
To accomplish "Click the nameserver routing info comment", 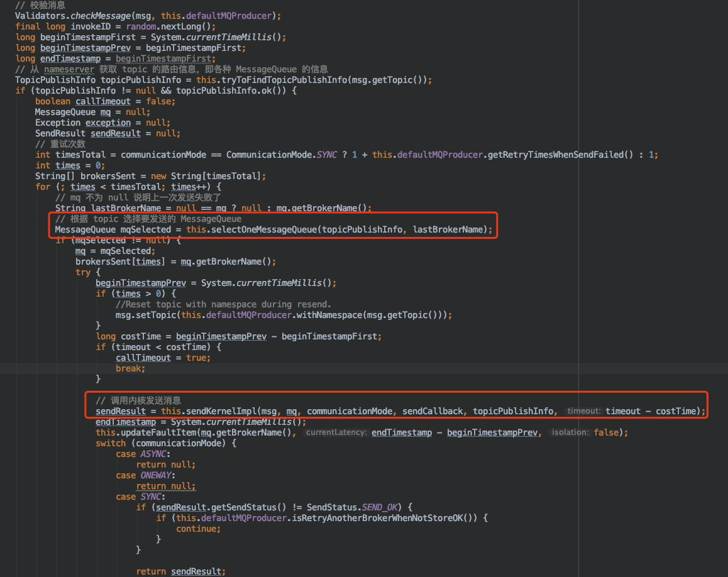I will 172,69.
